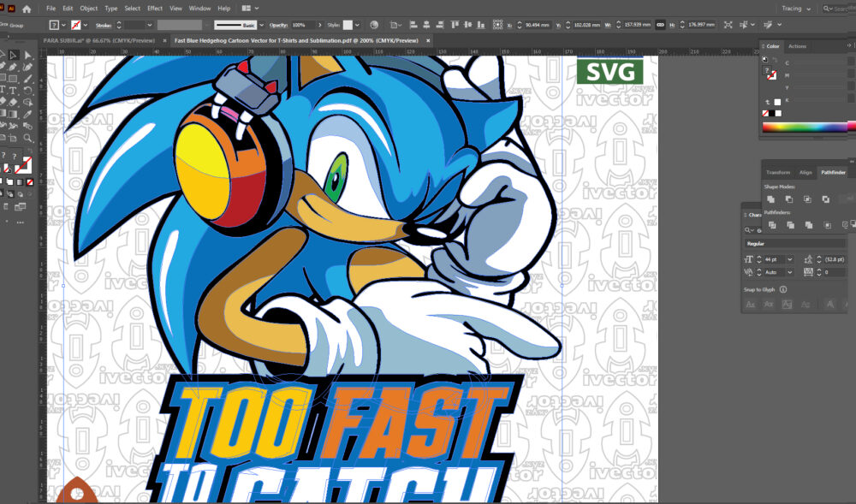Screen dimensions: 856x504
Task: Open the kerning Auto dropdown
Action: tap(789, 272)
